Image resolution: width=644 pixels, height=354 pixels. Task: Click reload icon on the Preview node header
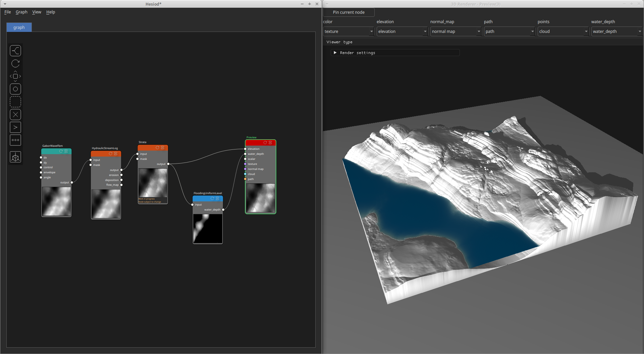click(265, 143)
